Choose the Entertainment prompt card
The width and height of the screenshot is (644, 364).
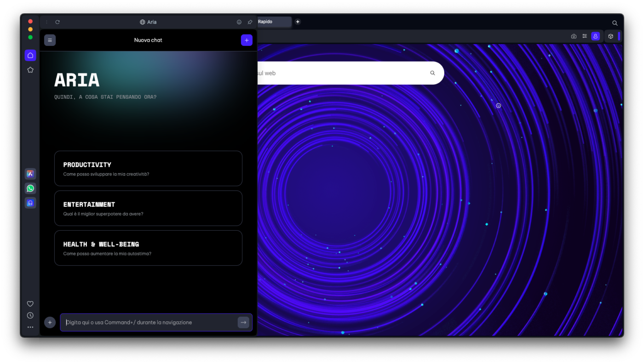[148, 208]
